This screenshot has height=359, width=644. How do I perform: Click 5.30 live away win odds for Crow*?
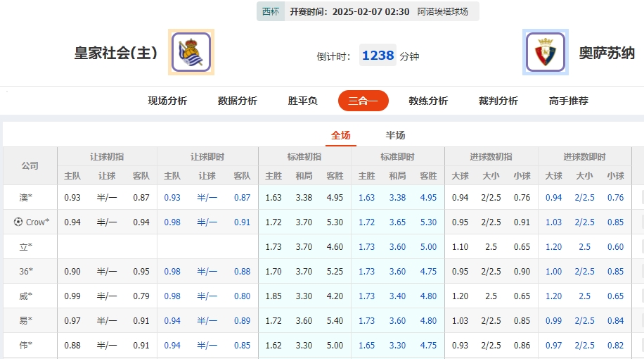click(x=428, y=222)
